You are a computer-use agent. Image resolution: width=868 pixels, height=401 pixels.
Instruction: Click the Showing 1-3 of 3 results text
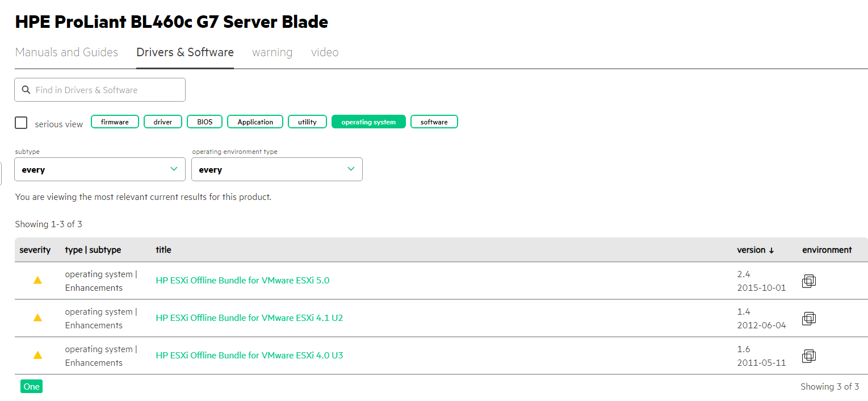click(48, 224)
